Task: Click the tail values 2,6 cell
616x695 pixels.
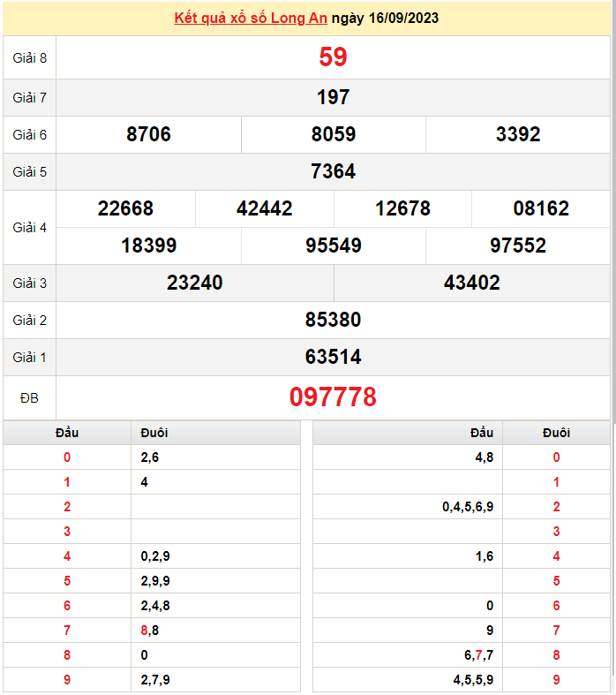Action: tap(215, 457)
